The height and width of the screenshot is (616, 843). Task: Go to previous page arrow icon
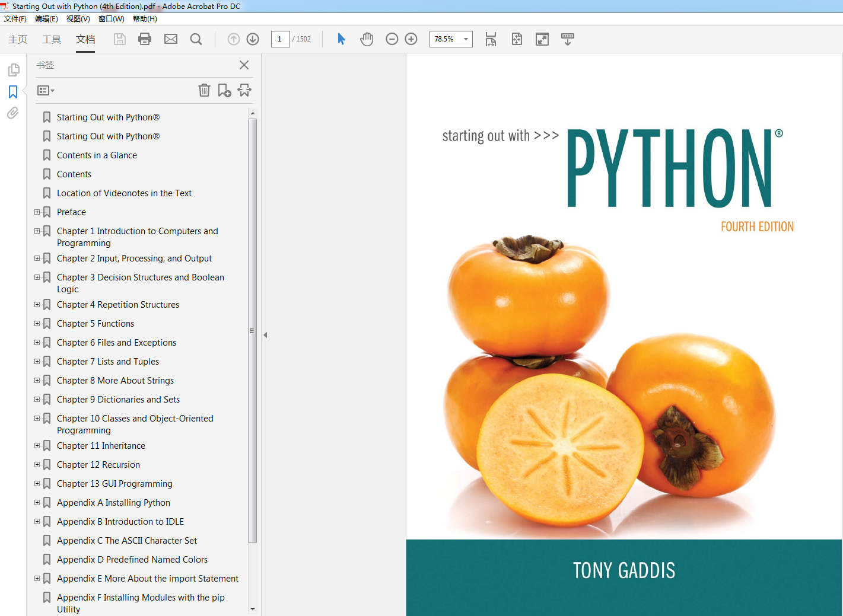tap(234, 39)
